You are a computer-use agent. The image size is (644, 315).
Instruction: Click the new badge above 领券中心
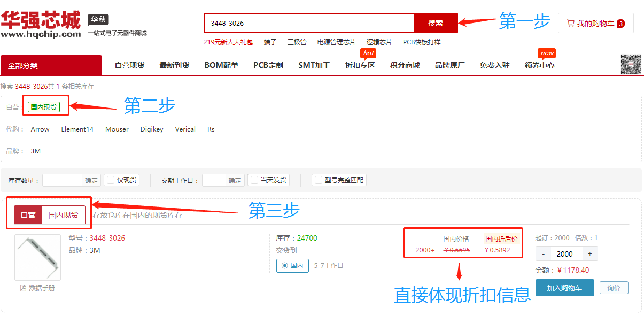pos(546,52)
